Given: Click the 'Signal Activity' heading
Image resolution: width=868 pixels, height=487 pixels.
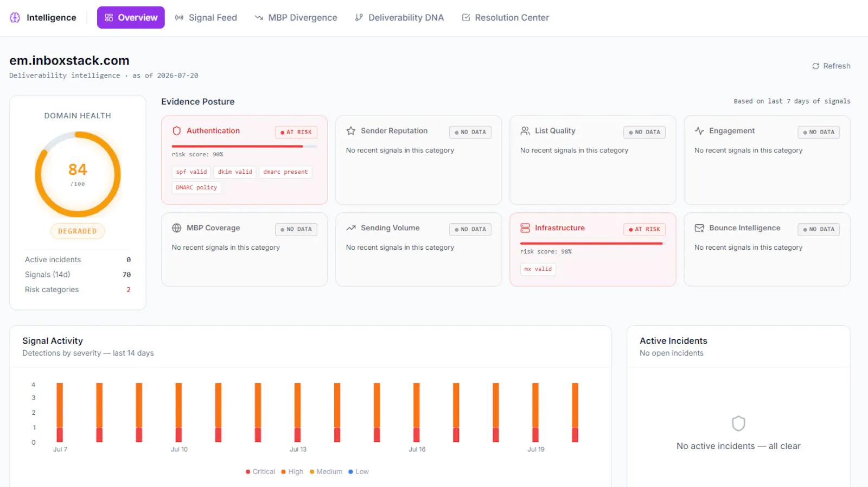Looking at the screenshot, I should pos(53,341).
